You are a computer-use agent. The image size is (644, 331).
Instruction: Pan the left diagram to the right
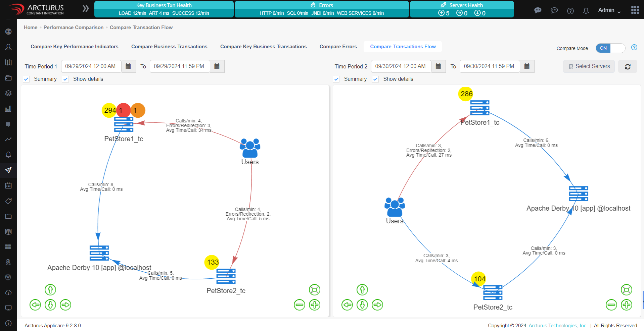65,305
